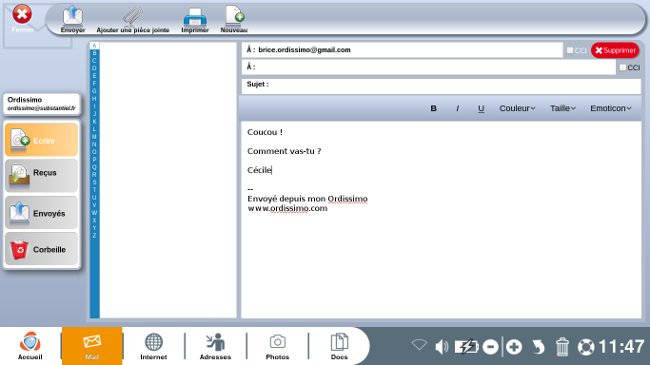Open the Internet tab in the dock
This screenshot has width=650, height=365.
153,346
